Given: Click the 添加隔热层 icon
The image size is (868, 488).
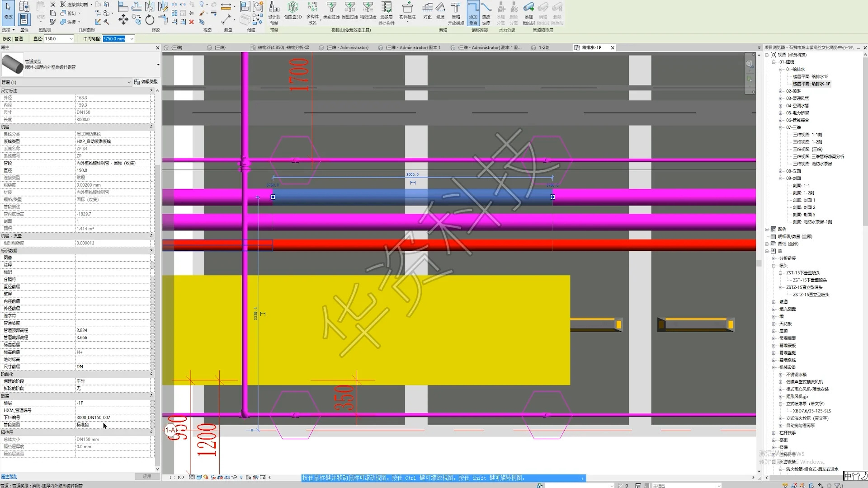Looking at the screenshot, I should point(528,13).
